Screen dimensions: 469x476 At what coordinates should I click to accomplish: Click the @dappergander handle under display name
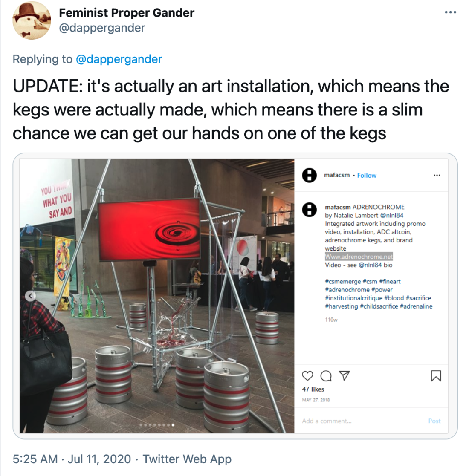(102, 28)
